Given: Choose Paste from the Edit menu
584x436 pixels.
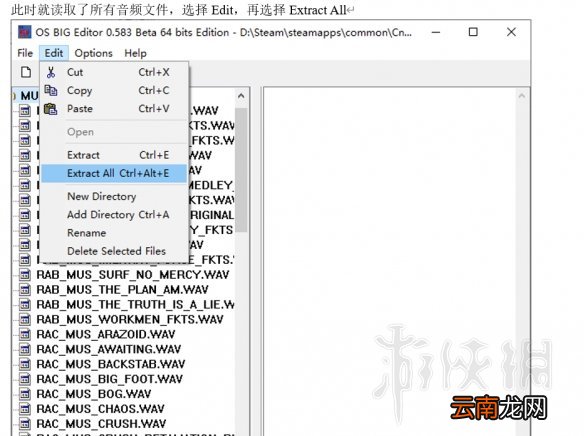Looking at the screenshot, I should pos(114,109).
